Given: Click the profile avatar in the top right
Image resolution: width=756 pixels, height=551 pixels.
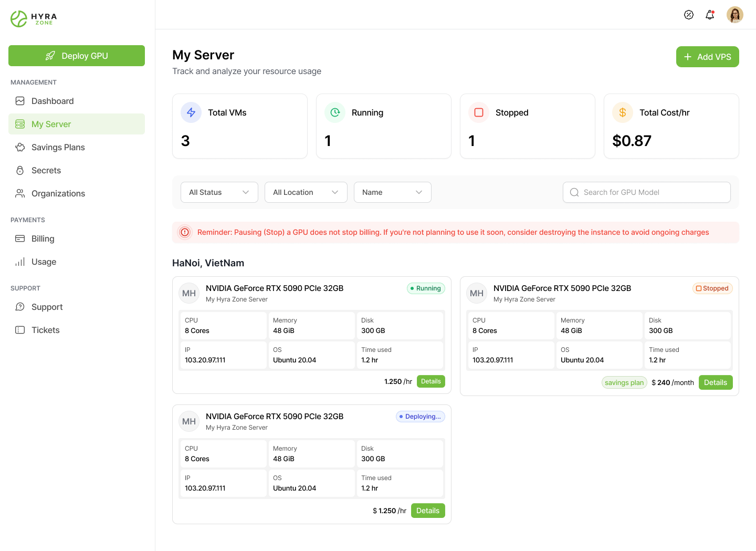Looking at the screenshot, I should coord(735,15).
